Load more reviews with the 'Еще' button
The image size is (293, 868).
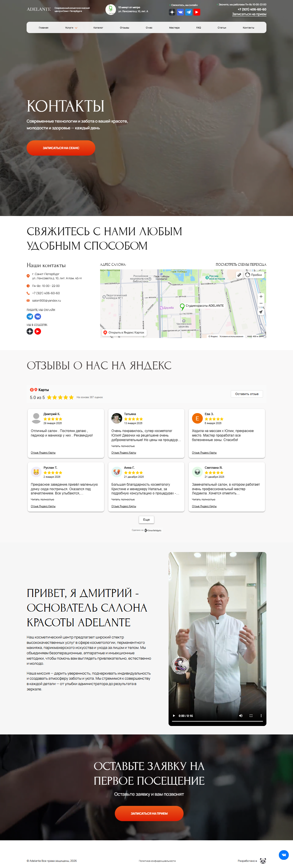146,520
